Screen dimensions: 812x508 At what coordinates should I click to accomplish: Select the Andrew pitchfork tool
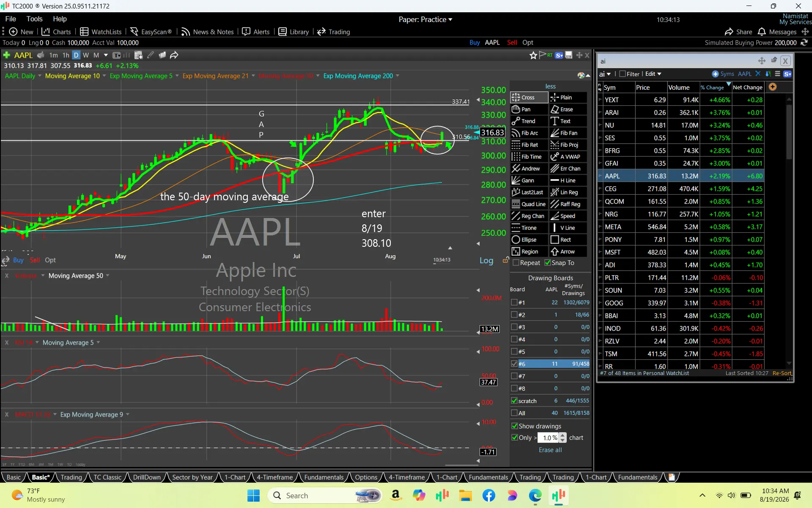coord(529,168)
